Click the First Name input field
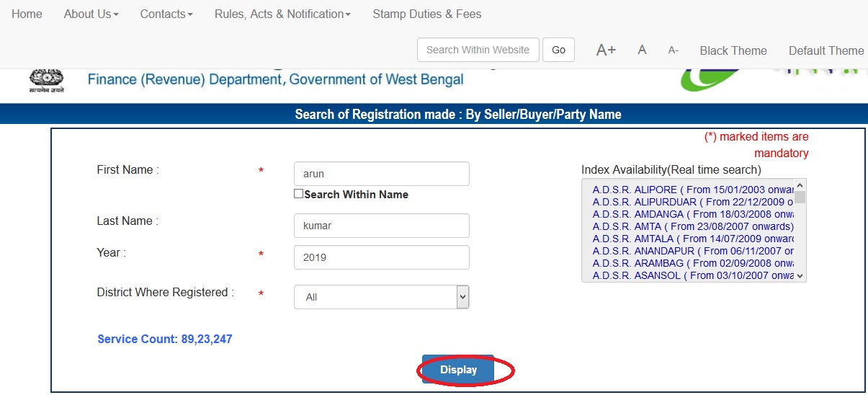Screen dimensions: 868x395 (381, 174)
